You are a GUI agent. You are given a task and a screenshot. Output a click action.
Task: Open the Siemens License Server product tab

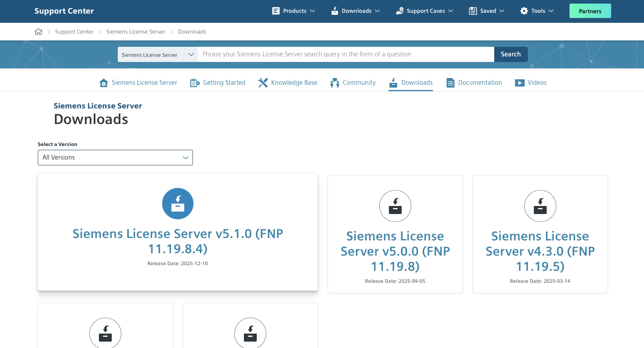(138, 83)
